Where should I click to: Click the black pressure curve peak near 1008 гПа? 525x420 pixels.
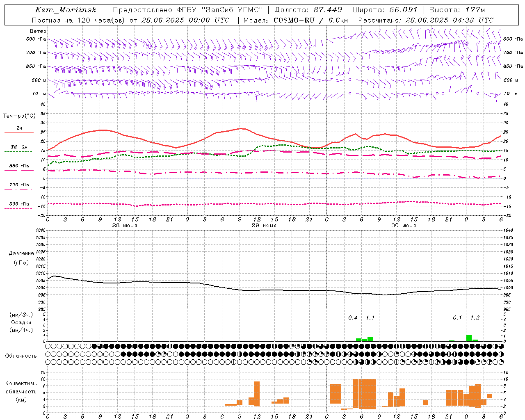pos(54,276)
